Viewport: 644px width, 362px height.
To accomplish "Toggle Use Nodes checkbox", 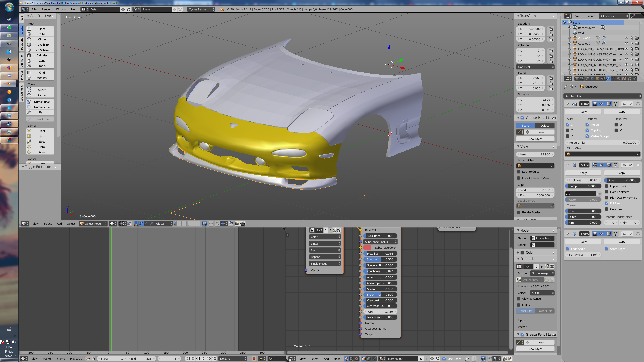I will point(444,359).
